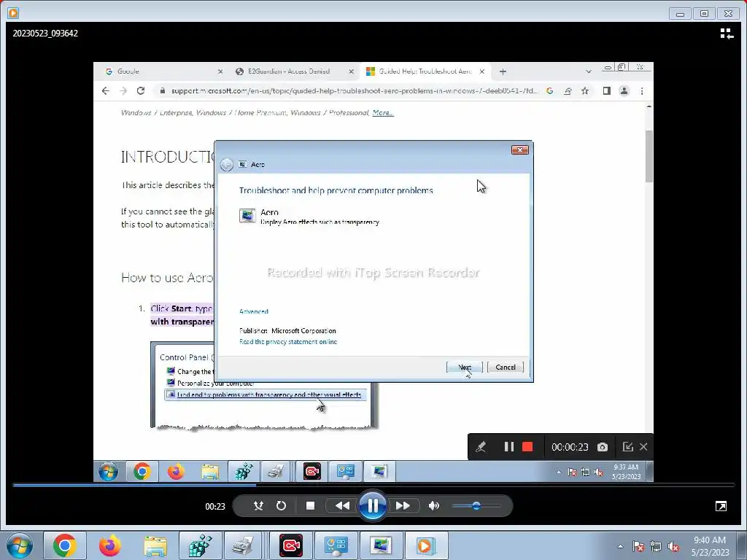This screenshot has width=747, height=560.
Task: Open the Chrome three-dot menu
Action: click(x=642, y=91)
